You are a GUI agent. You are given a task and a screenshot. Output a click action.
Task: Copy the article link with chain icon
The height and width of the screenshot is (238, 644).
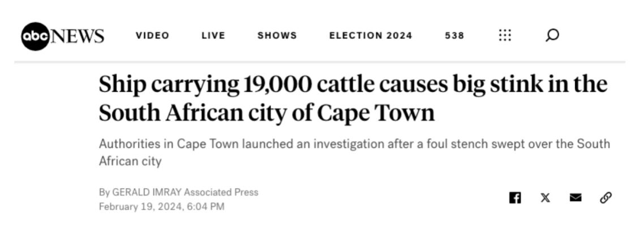click(606, 198)
